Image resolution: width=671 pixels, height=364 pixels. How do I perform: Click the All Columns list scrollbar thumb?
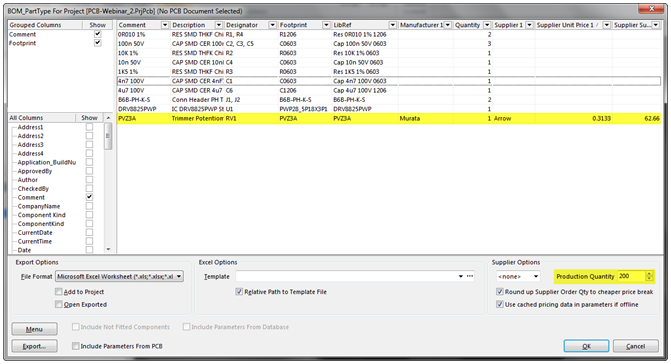(108, 136)
